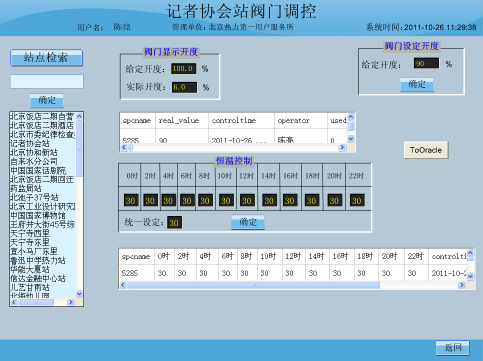Screen dimensions: 483x361
Task: Click the 6时 temperature value box
Action: [187, 200]
